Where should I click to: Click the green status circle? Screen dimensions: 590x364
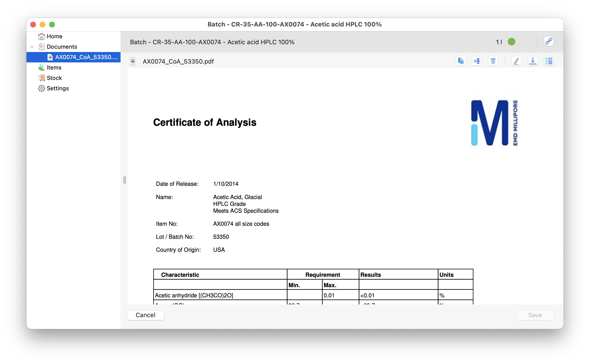click(x=511, y=42)
